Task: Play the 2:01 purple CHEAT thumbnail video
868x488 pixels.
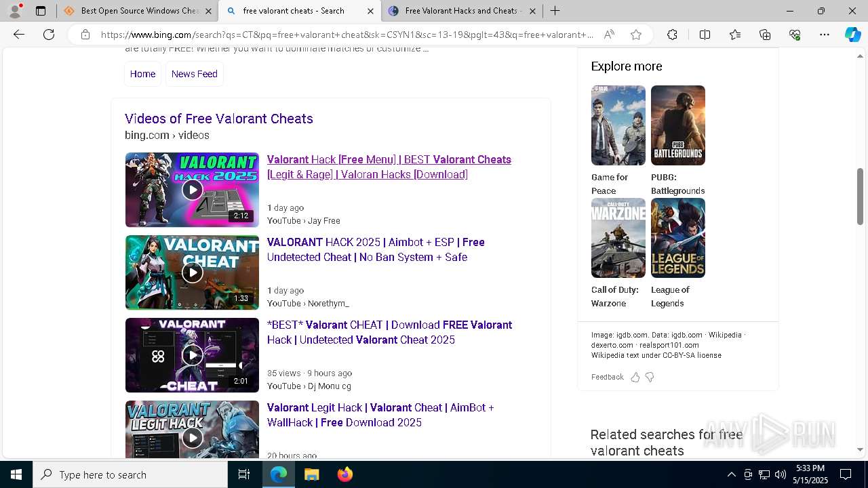Action: 192,355
